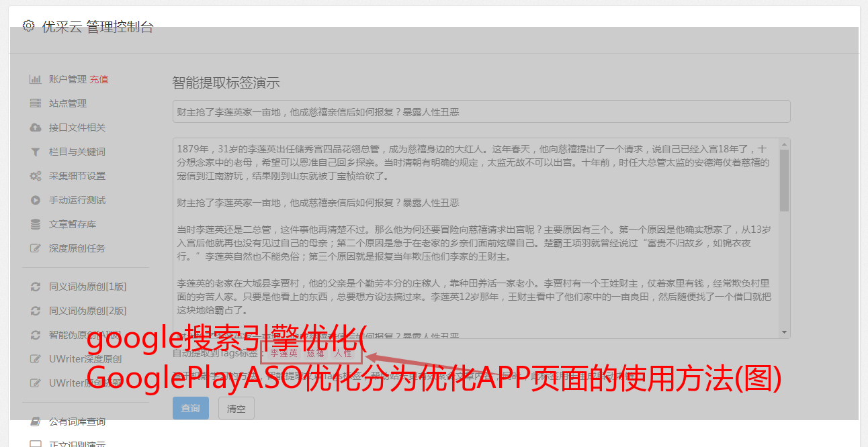868x447 pixels.
Task: Click the 优采云 管理控制台 header title
Action: pyautogui.click(x=97, y=27)
